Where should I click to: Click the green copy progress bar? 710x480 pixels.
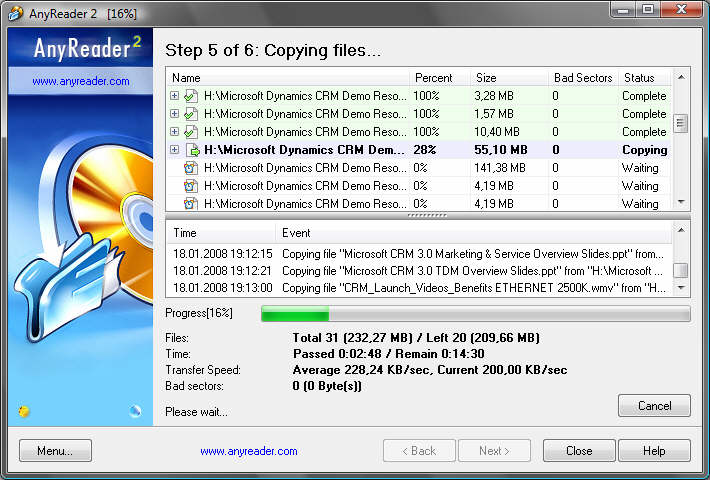point(475,314)
